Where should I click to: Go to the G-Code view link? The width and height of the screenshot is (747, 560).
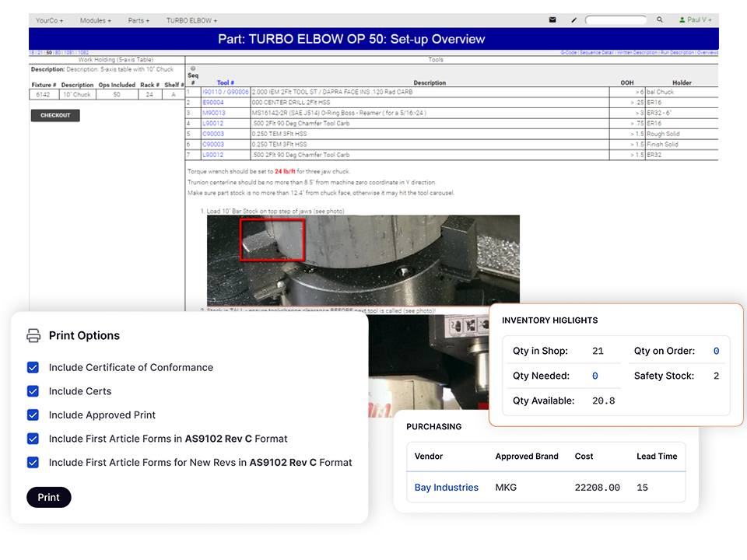click(568, 52)
